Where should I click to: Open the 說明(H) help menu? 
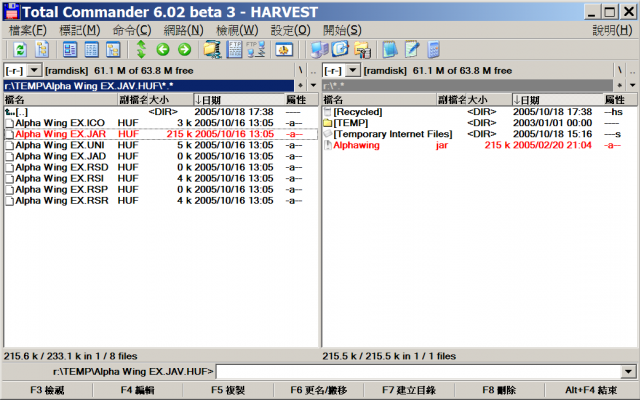tap(612, 30)
